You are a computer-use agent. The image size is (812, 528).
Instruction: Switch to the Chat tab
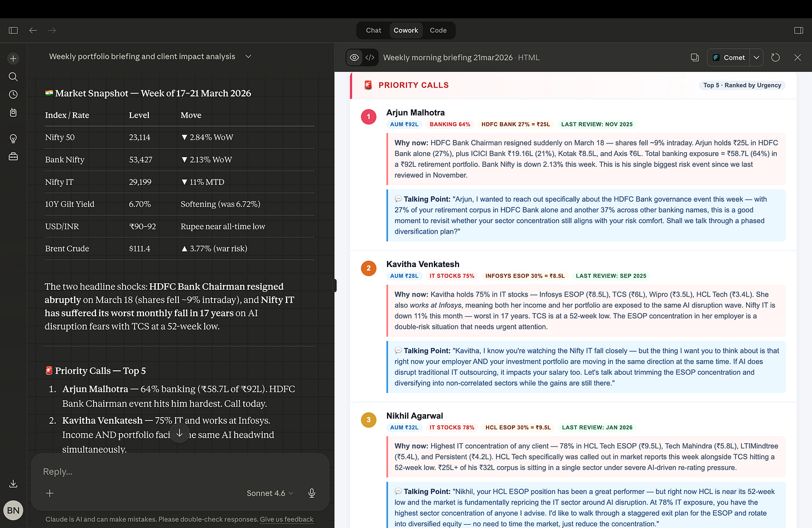[x=374, y=30]
